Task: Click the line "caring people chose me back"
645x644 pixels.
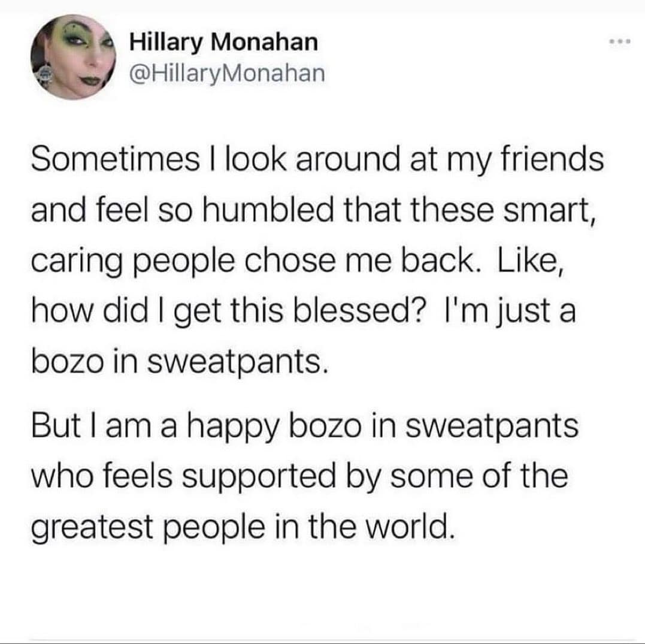Action: pyautogui.click(x=296, y=261)
